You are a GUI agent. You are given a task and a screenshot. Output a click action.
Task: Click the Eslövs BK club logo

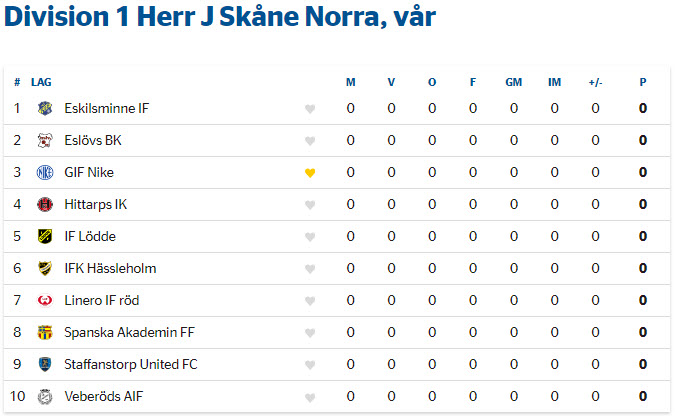click(45, 140)
